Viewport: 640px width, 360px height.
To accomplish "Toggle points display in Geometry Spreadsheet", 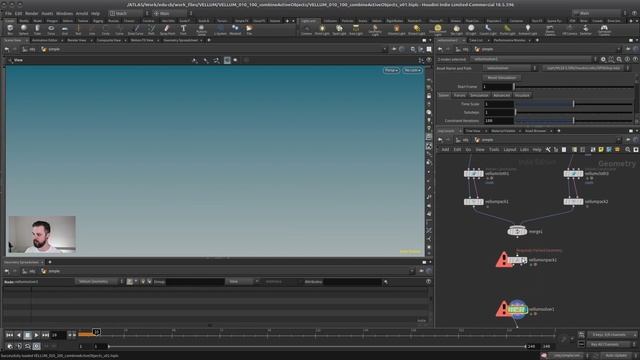I will pos(129,282).
